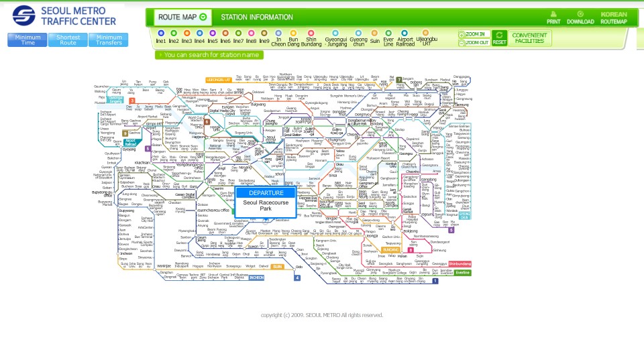Select the Bun Dang line icon
Viewport: 644px width, 362px height.
[x=293, y=34]
